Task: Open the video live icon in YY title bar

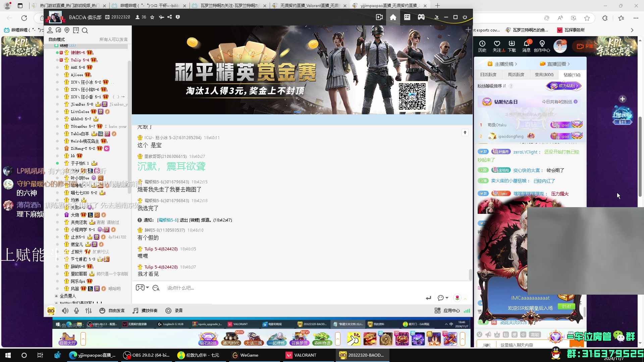Action: click(x=379, y=17)
